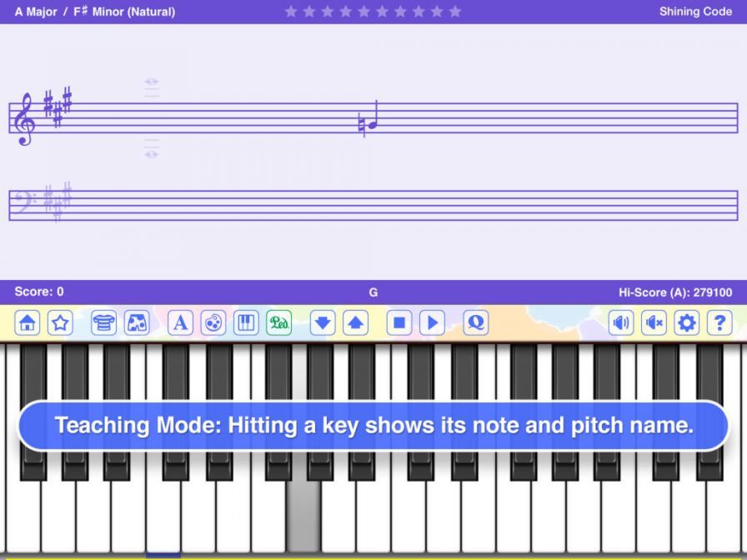Click the Q icon on the toolbar

point(474,323)
